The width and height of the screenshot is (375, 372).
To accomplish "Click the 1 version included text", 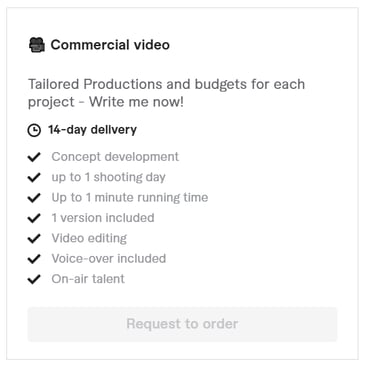I will (103, 218).
